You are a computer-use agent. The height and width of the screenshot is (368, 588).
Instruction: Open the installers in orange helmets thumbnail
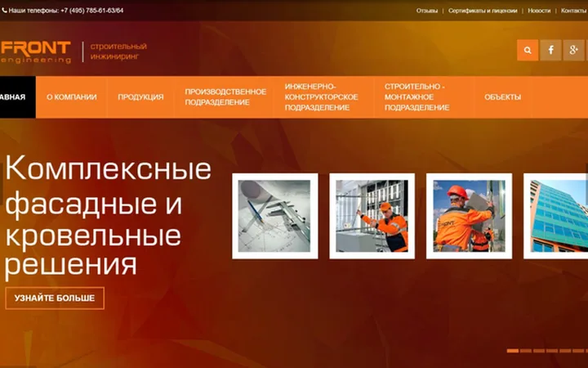coord(469,216)
